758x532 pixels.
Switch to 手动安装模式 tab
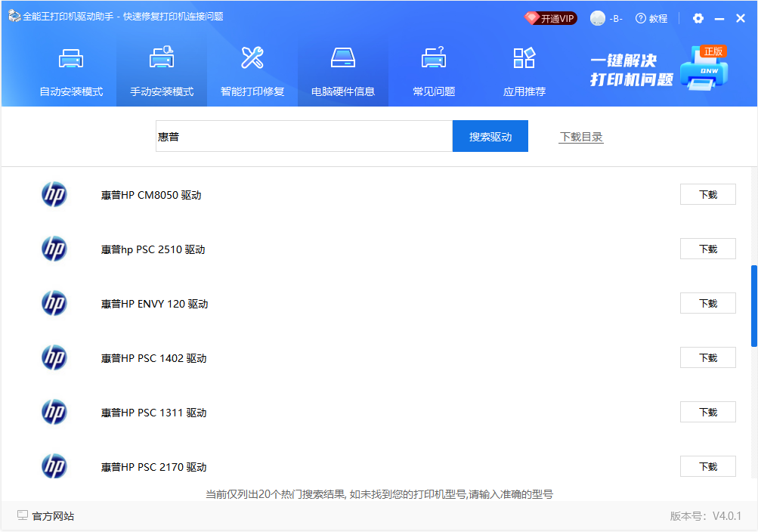click(x=162, y=72)
